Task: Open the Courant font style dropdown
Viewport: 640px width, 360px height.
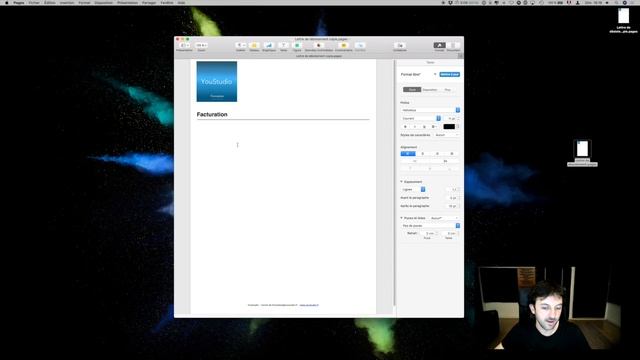Action: pyautogui.click(x=421, y=118)
